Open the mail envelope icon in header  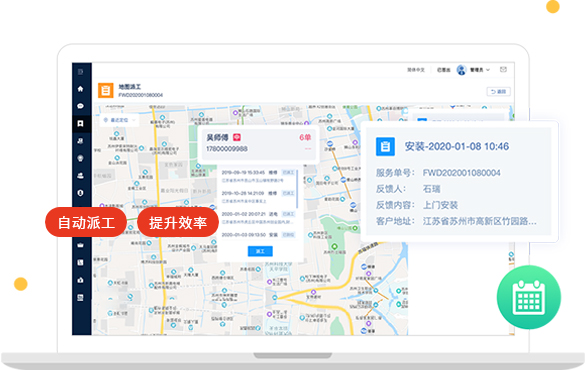click(x=503, y=69)
